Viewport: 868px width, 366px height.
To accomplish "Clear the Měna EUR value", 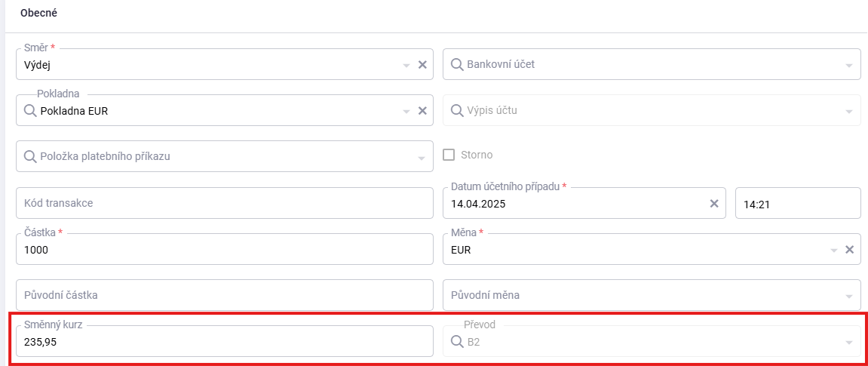I will [850, 250].
